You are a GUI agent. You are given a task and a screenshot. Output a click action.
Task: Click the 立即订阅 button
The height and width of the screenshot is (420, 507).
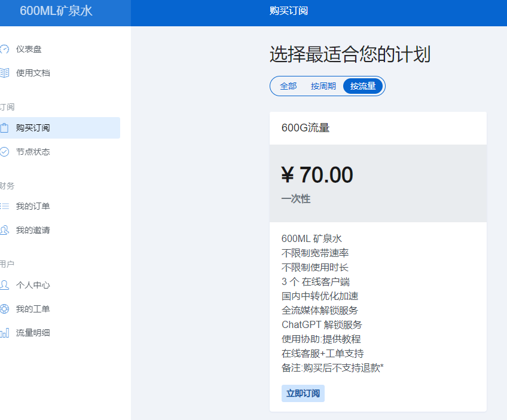pos(303,393)
